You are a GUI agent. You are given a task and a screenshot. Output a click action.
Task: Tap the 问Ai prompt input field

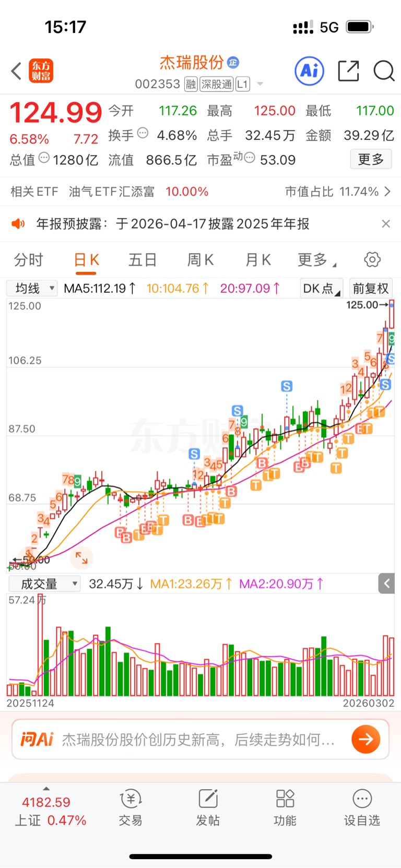point(200,739)
